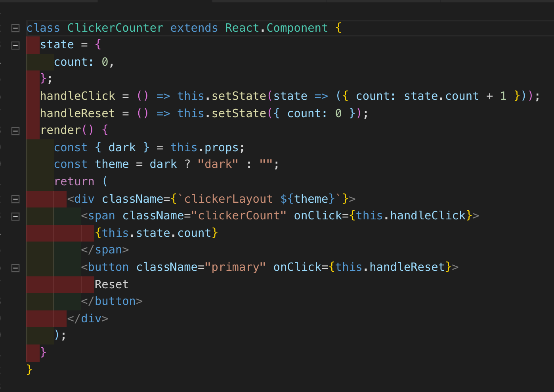This screenshot has height=392, width=554.
Task: Collapse the state object block
Action: click(x=15, y=45)
